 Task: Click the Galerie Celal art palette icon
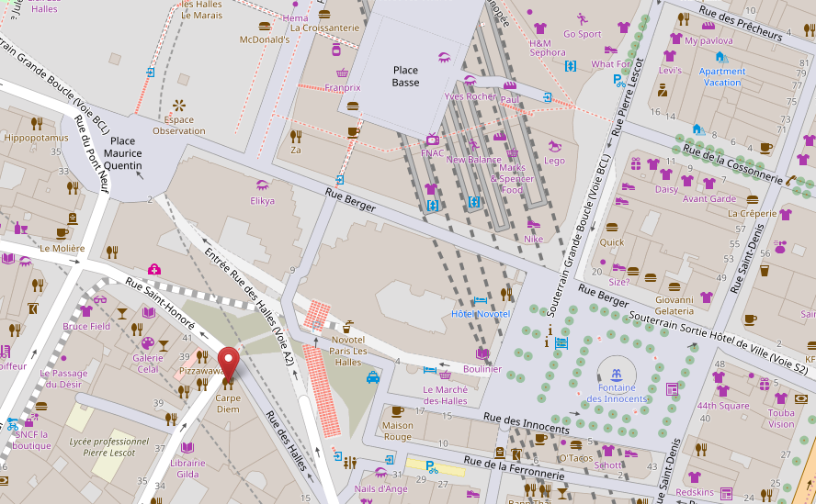147,342
